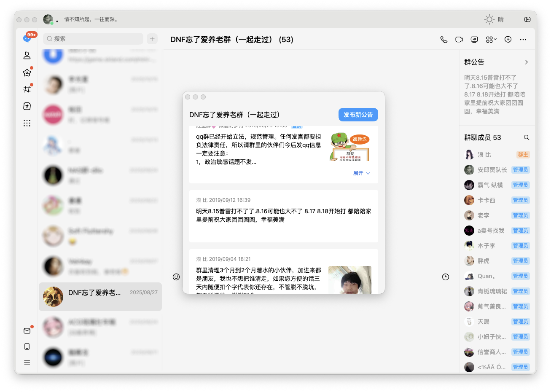Open the mail notifications envelope icon
Image resolution: width=551 pixels, height=392 pixels.
click(x=27, y=330)
